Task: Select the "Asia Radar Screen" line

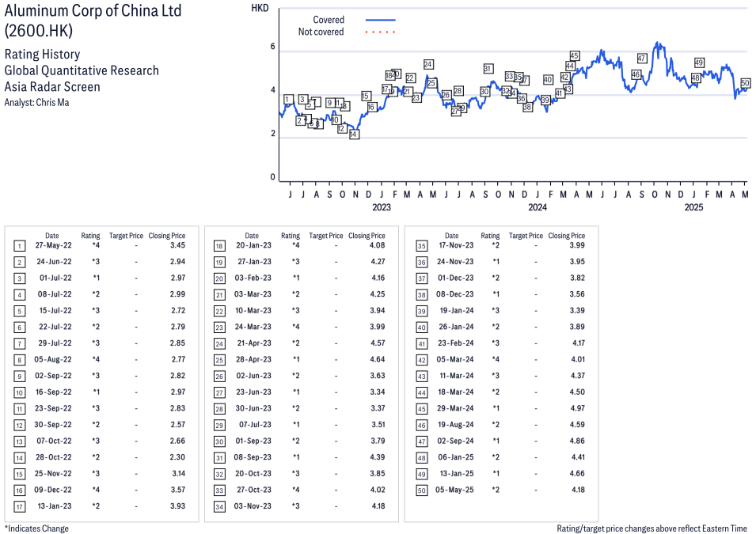Action: pyautogui.click(x=52, y=87)
